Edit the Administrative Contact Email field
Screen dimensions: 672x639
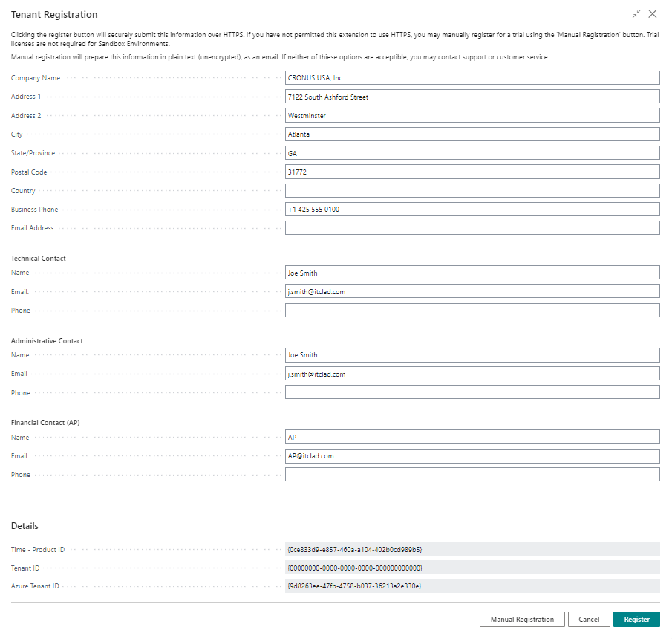(x=472, y=374)
